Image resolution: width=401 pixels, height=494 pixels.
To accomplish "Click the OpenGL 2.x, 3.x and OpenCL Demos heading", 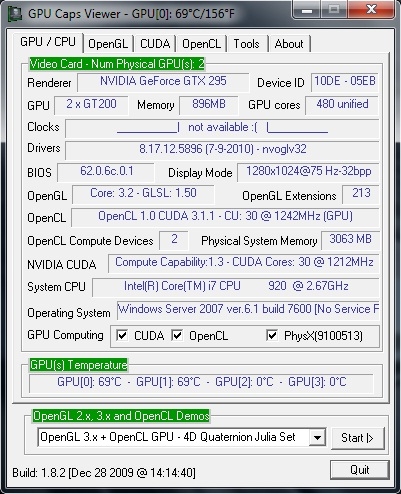I will (121, 416).
